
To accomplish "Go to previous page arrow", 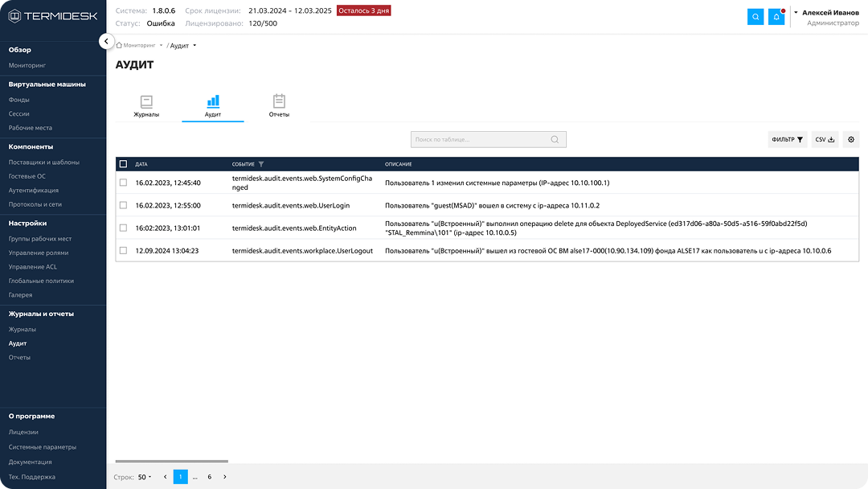I will (x=166, y=477).
